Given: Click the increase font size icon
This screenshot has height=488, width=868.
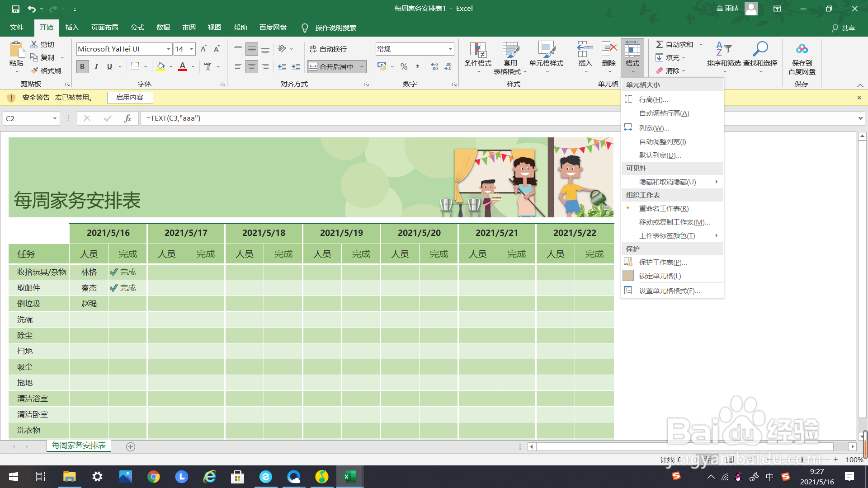Looking at the screenshot, I should pyautogui.click(x=203, y=49).
